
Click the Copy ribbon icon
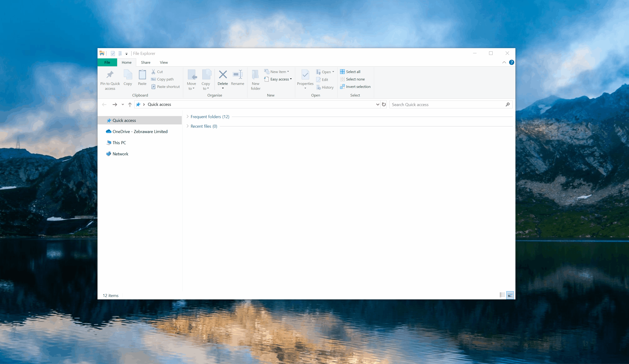(x=128, y=75)
